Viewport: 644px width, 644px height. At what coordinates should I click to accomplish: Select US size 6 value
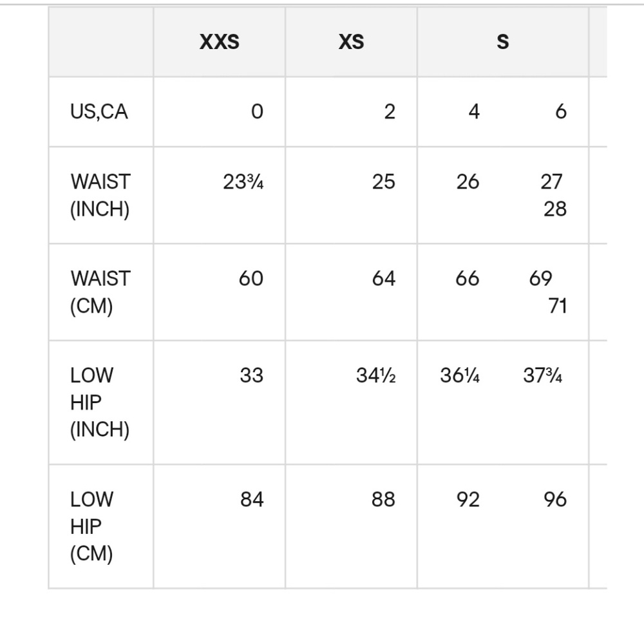pyautogui.click(x=560, y=112)
